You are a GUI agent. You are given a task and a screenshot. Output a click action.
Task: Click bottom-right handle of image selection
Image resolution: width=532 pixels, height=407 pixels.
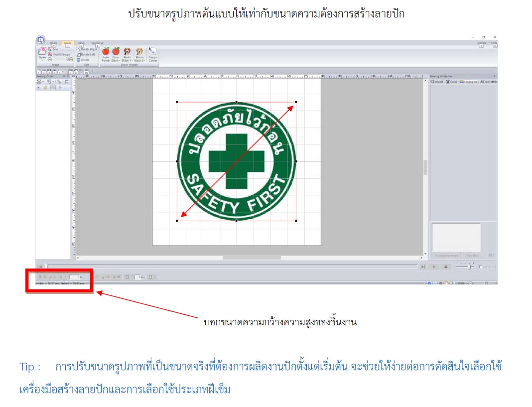pos(296,221)
